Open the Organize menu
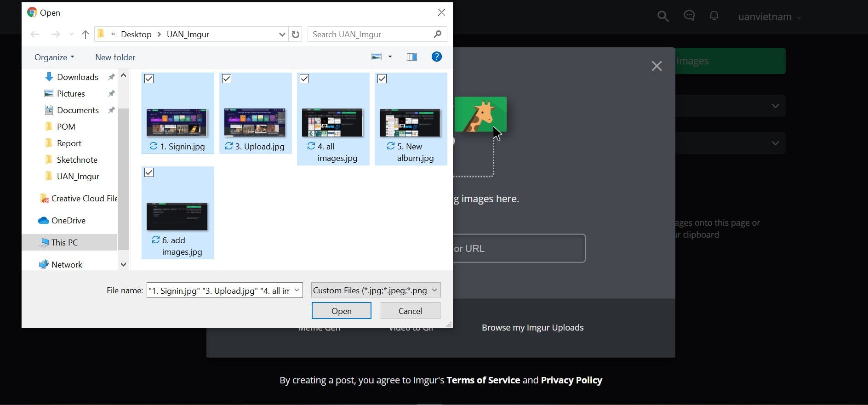This screenshot has width=868, height=405. pyautogui.click(x=54, y=57)
